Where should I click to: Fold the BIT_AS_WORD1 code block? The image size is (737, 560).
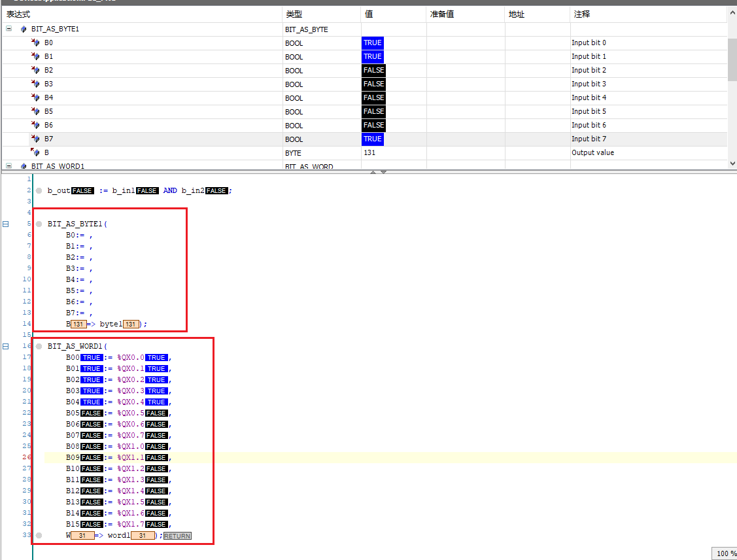point(6,346)
